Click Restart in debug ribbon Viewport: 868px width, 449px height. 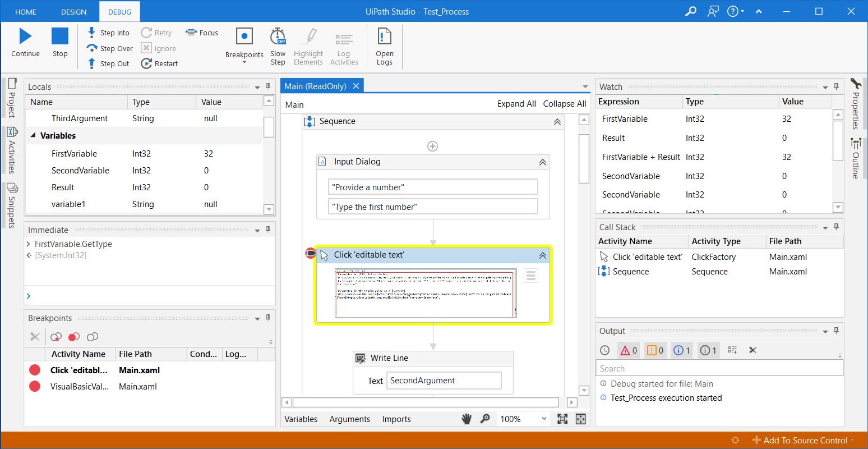[x=159, y=63]
